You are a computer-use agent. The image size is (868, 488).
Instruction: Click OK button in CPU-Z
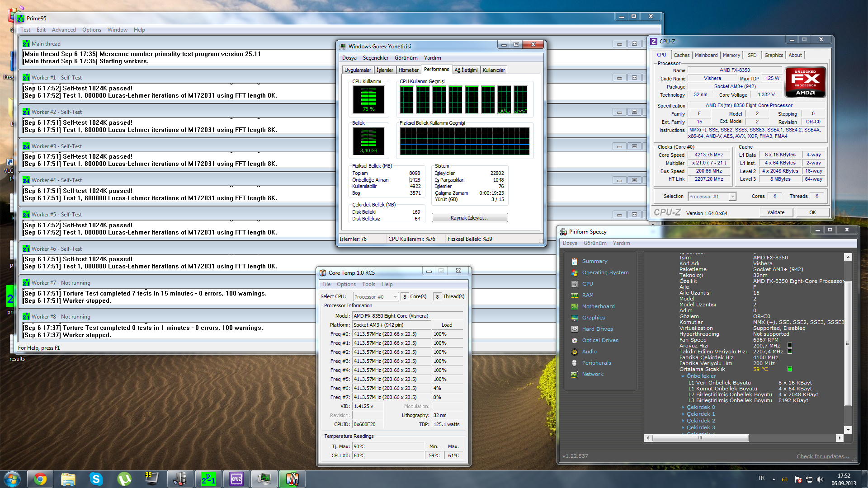812,212
